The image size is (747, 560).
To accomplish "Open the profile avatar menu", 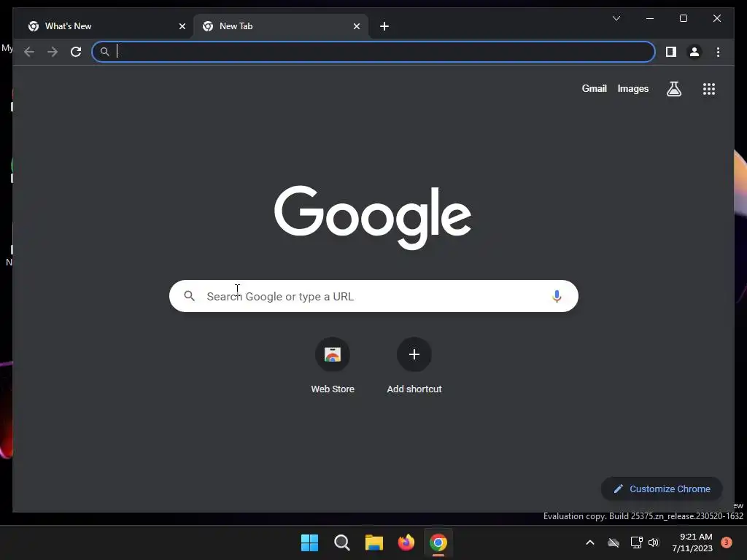I will pyautogui.click(x=694, y=52).
